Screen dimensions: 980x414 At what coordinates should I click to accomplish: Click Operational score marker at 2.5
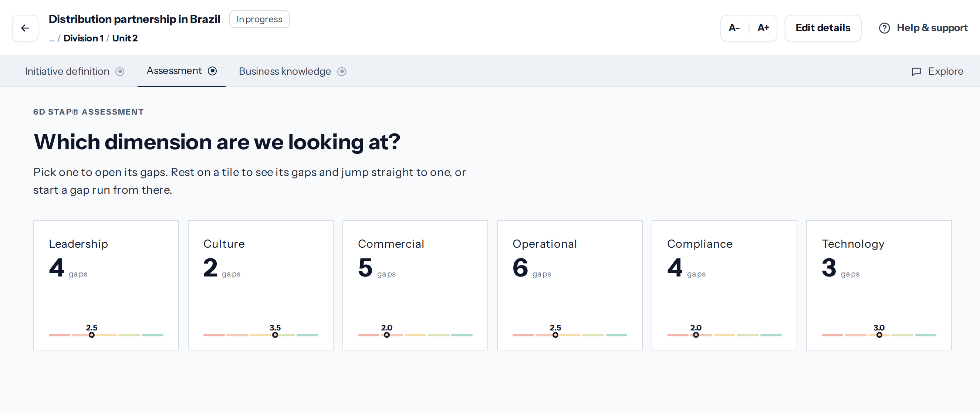[555, 336]
